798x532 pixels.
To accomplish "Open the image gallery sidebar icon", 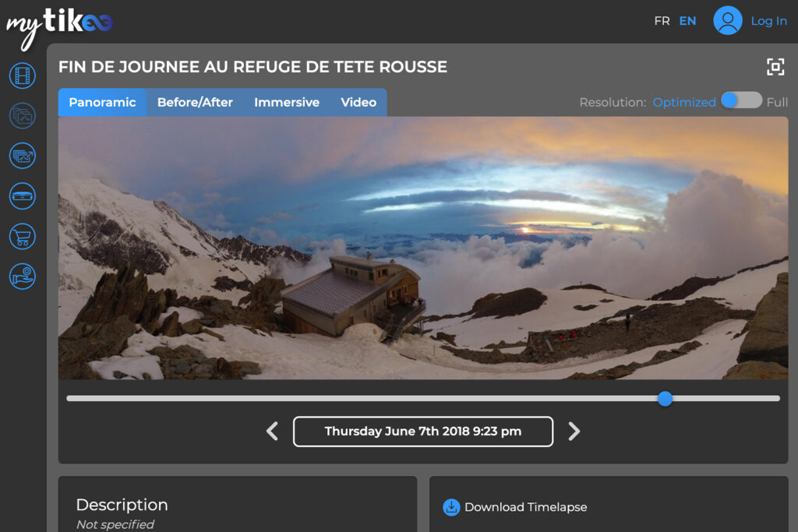I will [23, 116].
